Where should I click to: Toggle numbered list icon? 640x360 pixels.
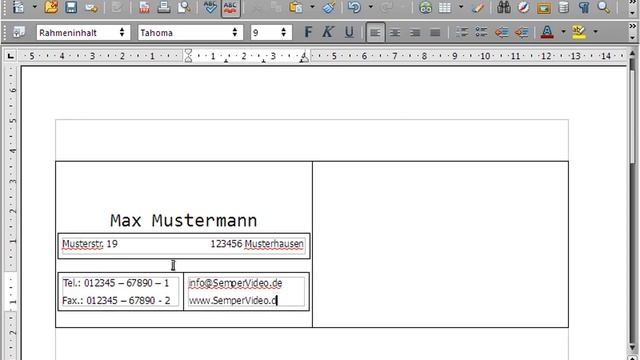point(462,33)
